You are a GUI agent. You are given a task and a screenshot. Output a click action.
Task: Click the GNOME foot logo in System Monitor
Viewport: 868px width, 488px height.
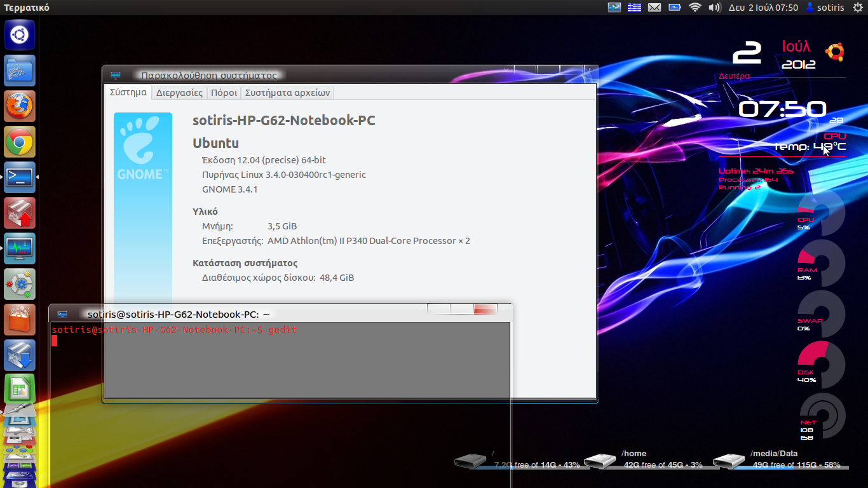point(143,148)
